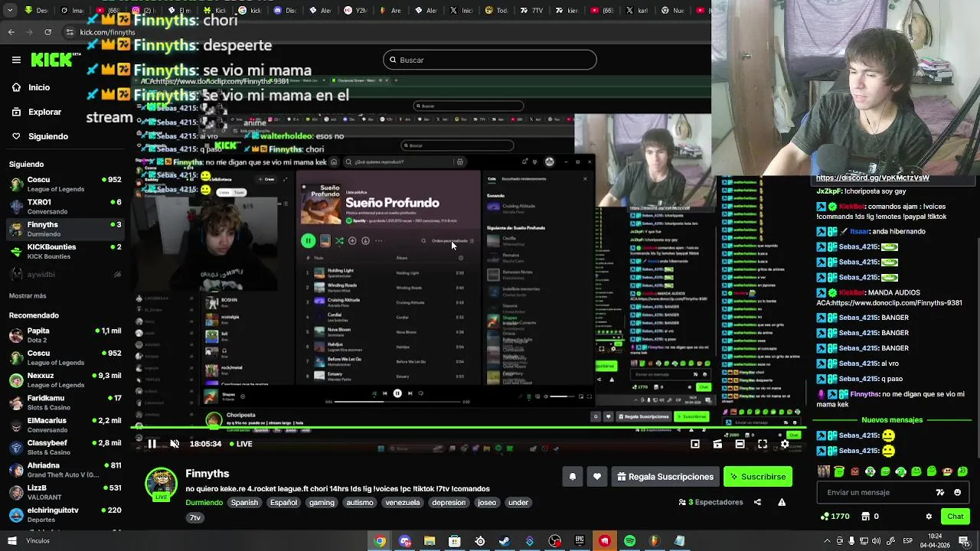Viewport: 980px width, 551px height.
Task: Open the offline aywidbi channel
Action: pos(65,274)
